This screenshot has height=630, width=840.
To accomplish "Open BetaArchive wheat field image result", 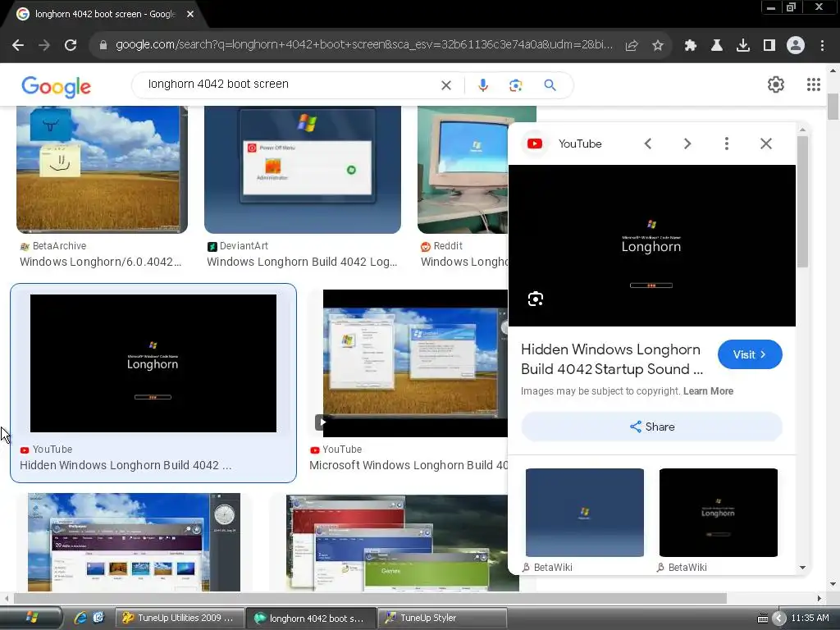I will [x=102, y=169].
